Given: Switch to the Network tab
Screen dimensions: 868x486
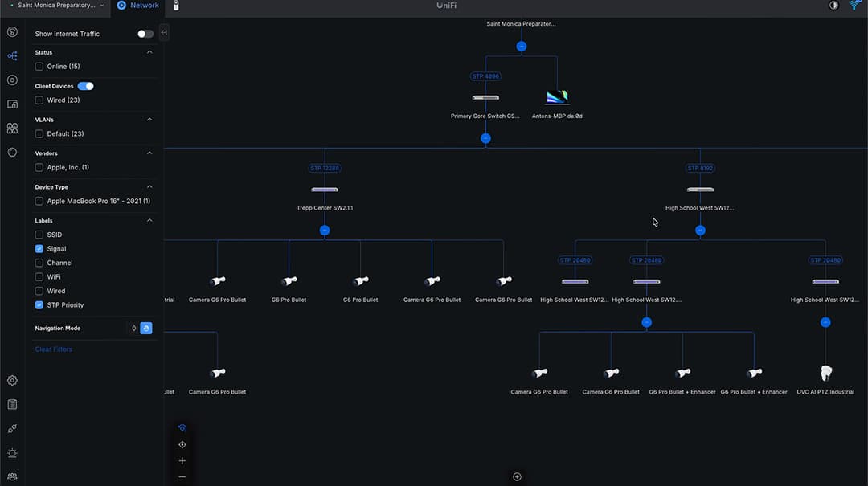Looking at the screenshot, I should pos(138,6).
